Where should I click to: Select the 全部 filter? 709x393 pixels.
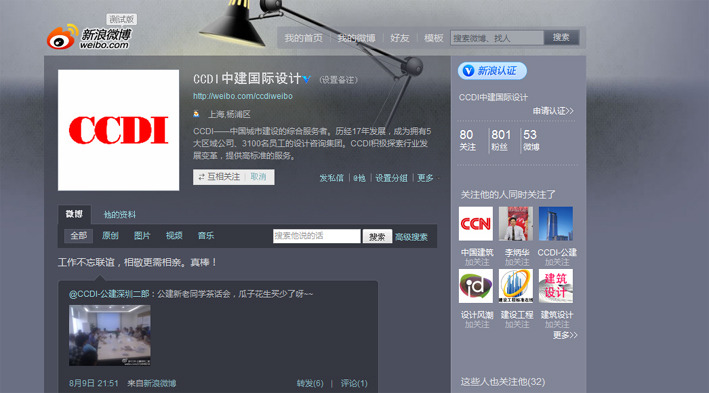coord(78,236)
